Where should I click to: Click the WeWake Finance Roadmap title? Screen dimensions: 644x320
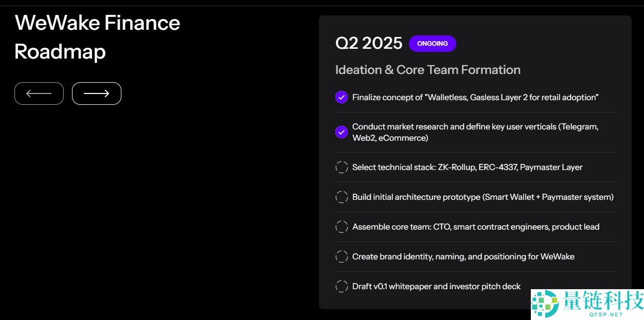97,37
